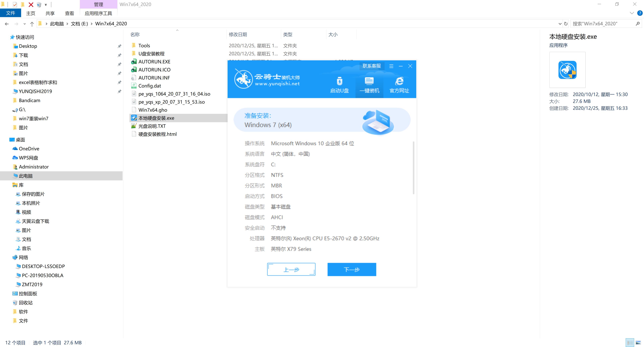
Task: Click the 官方网站 icon in toolbar
Action: coord(397,84)
